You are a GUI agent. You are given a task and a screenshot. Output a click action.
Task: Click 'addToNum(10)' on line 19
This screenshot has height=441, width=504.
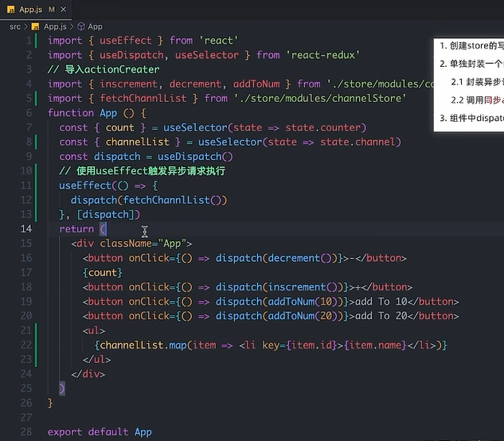pyautogui.click(x=303, y=302)
